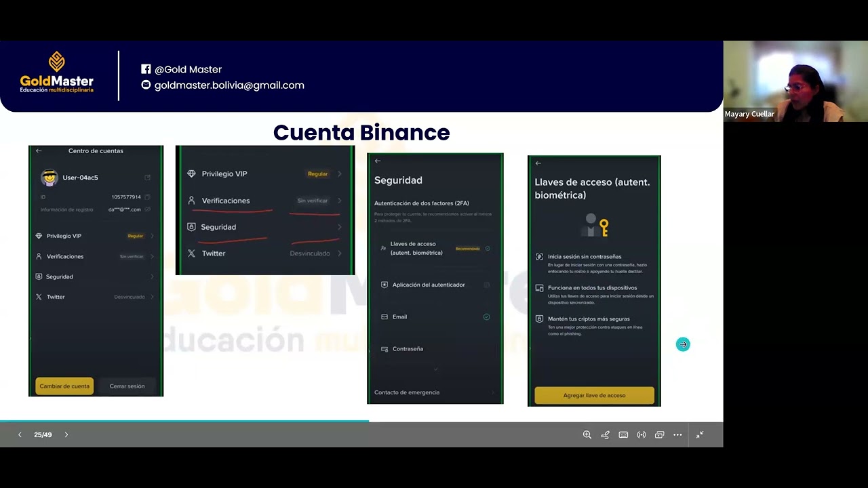This screenshot has height=488, width=868.
Task: Open the more options ellipsis
Action: (x=677, y=434)
